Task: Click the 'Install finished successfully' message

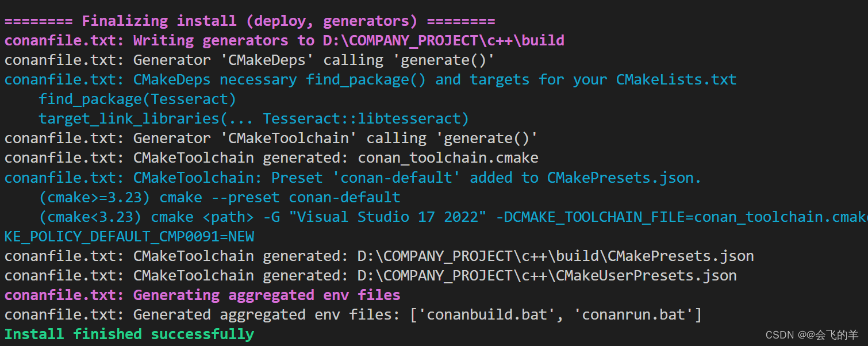Action: tap(129, 334)
